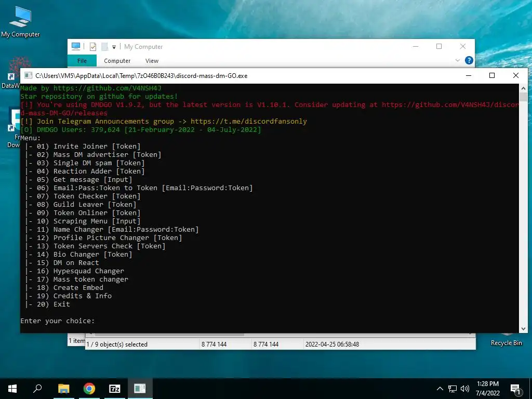
Task: Open the Computer ribbon tab
Action: (x=117, y=61)
